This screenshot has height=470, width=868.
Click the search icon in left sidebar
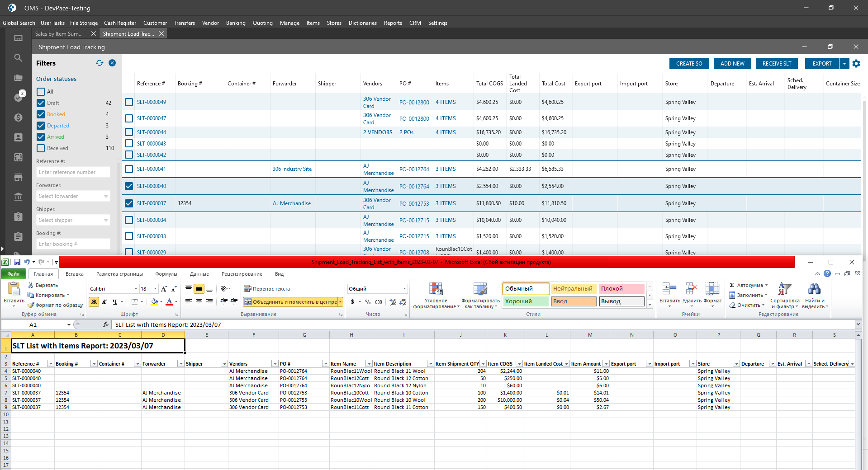[x=18, y=58]
